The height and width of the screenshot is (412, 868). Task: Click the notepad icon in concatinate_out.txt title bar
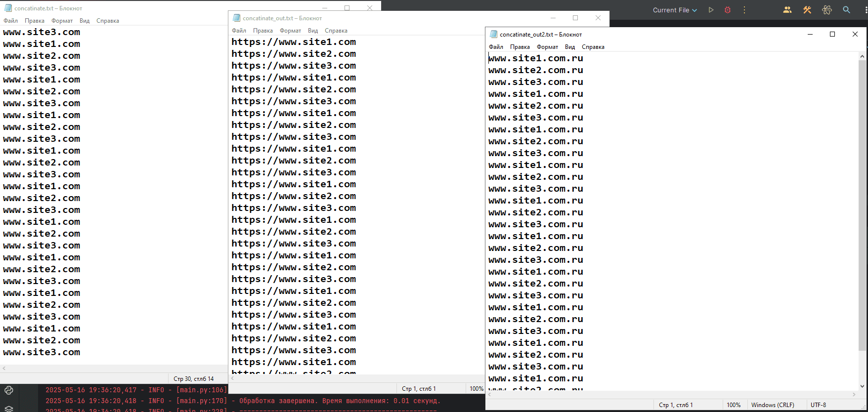point(236,18)
